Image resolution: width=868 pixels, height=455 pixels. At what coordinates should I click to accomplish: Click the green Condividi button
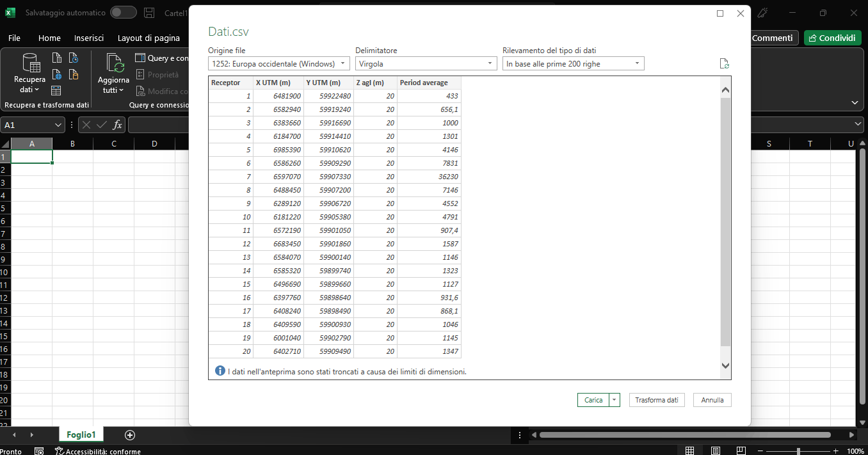tap(832, 38)
